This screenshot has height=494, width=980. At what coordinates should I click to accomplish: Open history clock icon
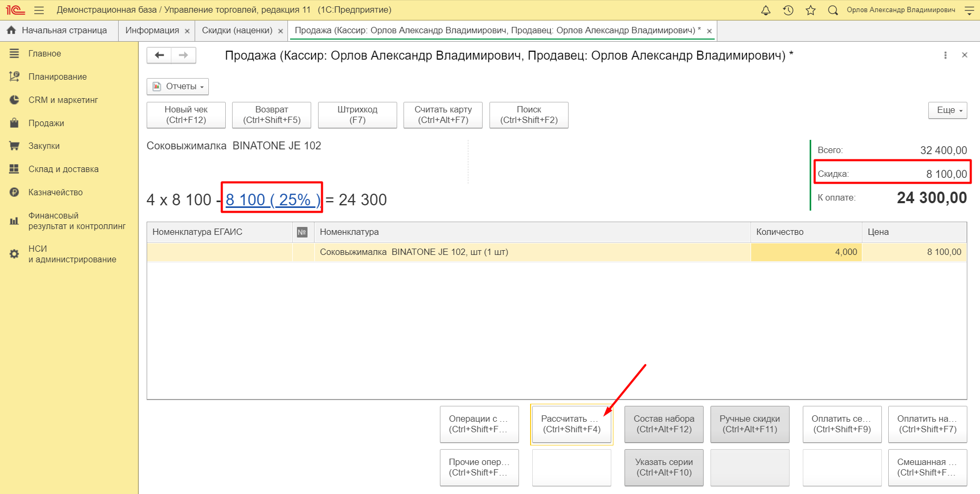click(788, 10)
